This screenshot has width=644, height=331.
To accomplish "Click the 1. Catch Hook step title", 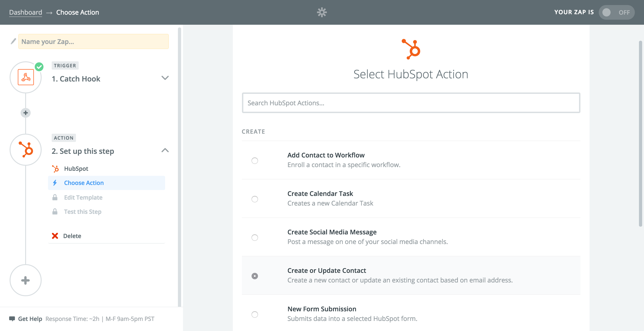I will pyautogui.click(x=76, y=79).
